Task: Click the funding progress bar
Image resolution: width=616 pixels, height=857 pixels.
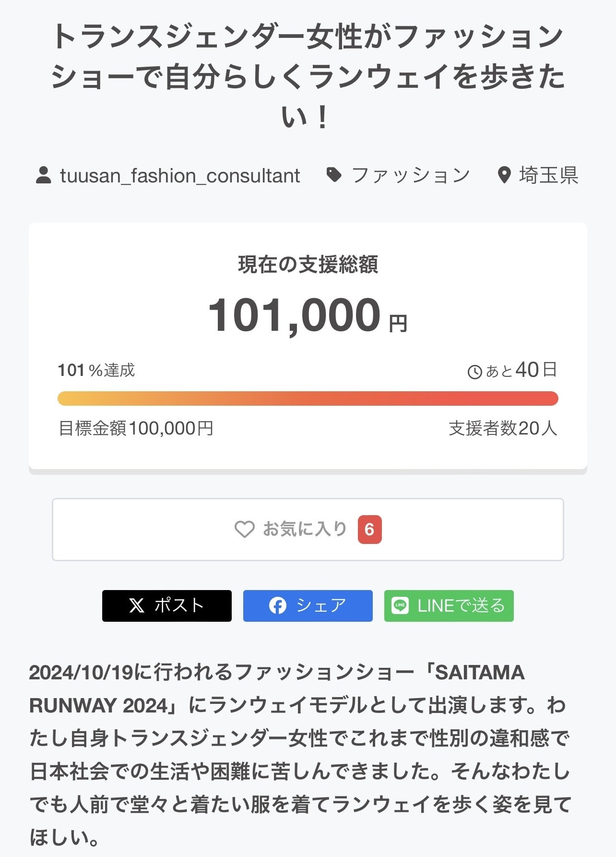Action: click(308, 398)
